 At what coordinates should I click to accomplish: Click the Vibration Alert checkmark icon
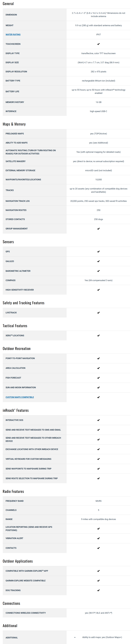98,538
